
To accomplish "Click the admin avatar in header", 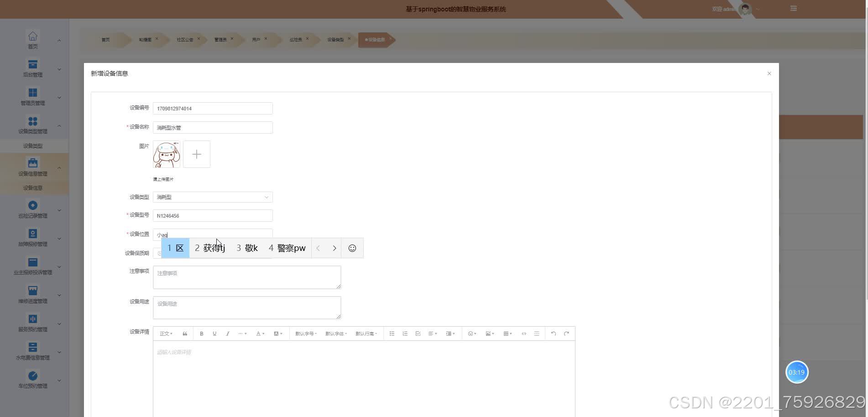I will coord(745,9).
